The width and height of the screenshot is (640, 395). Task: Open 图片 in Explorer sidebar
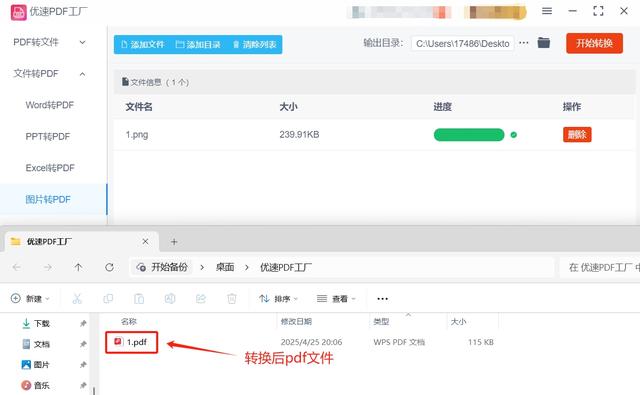click(36, 364)
